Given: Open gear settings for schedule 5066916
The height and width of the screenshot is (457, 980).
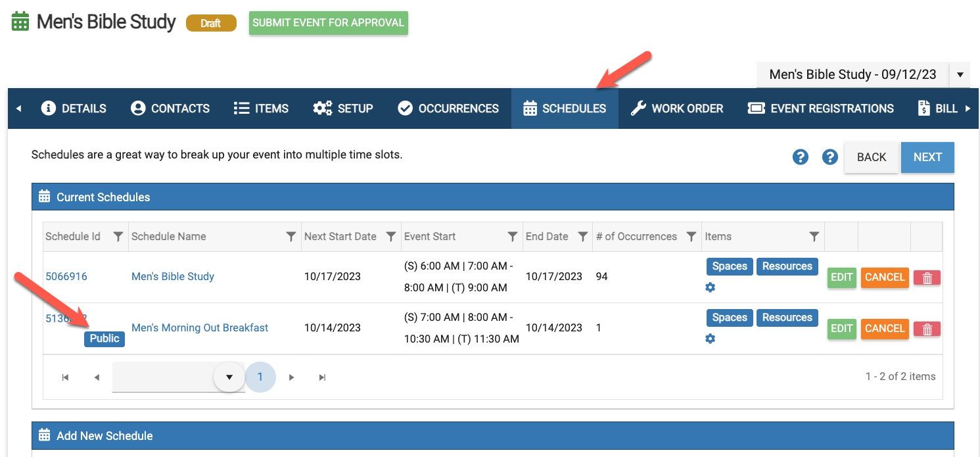Looking at the screenshot, I should pyautogui.click(x=710, y=287).
